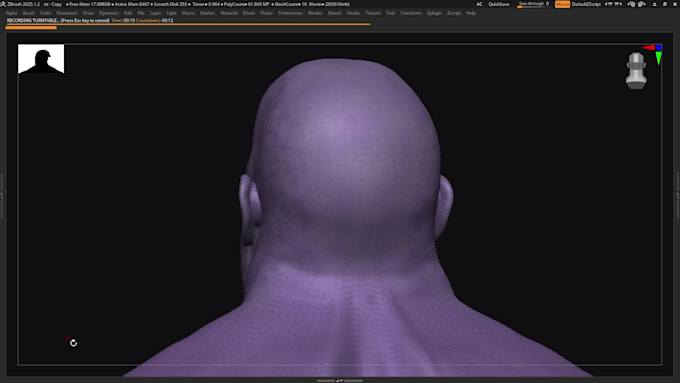The height and width of the screenshot is (383, 680).
Task: Click the orange turntable recording progress bar
Action: point(31,28)
